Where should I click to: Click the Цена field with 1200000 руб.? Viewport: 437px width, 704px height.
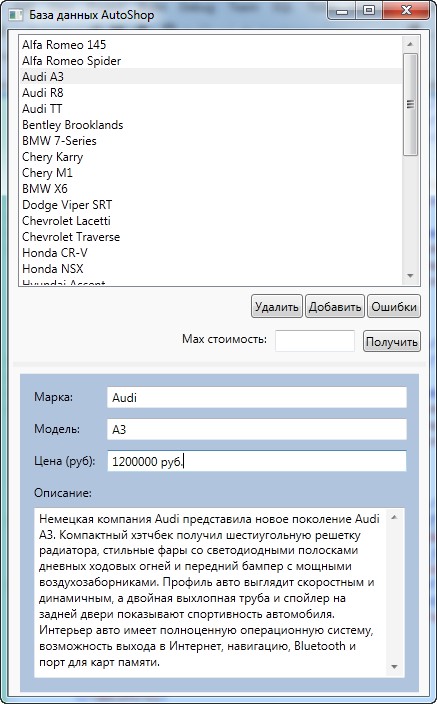[x=256, y=461]
